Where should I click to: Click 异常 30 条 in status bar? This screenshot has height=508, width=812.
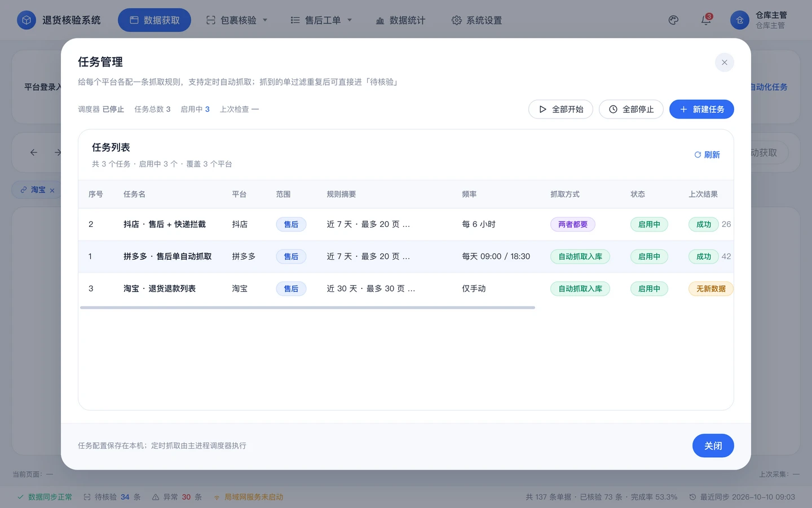[177, 497]
